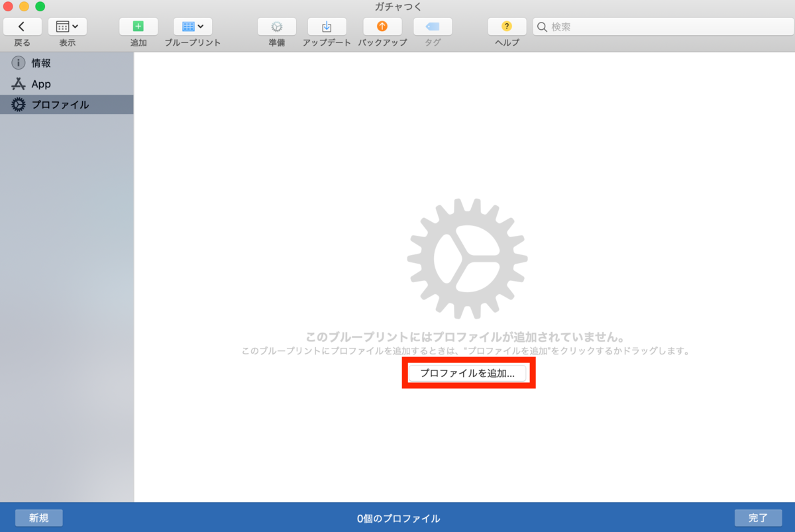This screenshot has height=532, width=795.
Task: Open the ブループリント dropdown
Action: (x=193, y=27)
